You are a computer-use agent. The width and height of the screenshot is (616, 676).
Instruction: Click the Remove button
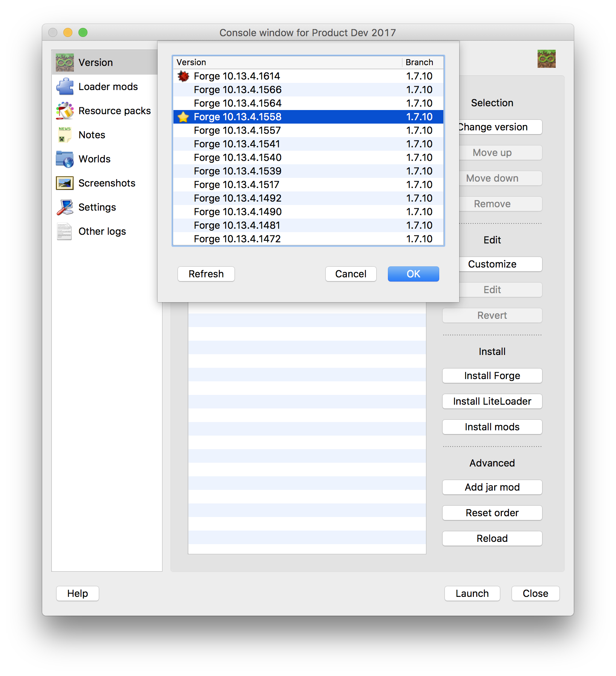(501, 204)
